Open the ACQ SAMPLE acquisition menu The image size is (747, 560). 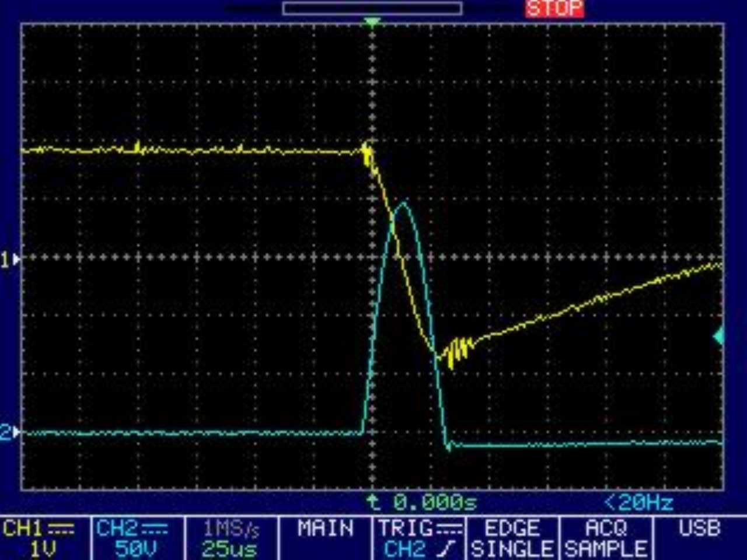pos(606,538)
